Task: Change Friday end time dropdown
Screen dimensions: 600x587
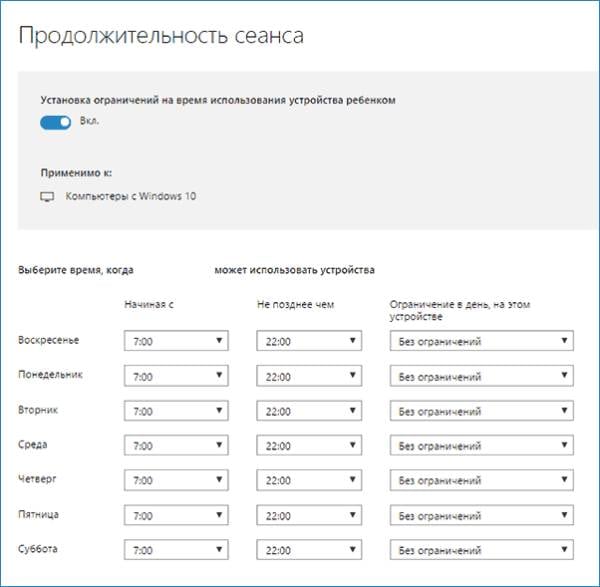Action: (x=309, y=516)
